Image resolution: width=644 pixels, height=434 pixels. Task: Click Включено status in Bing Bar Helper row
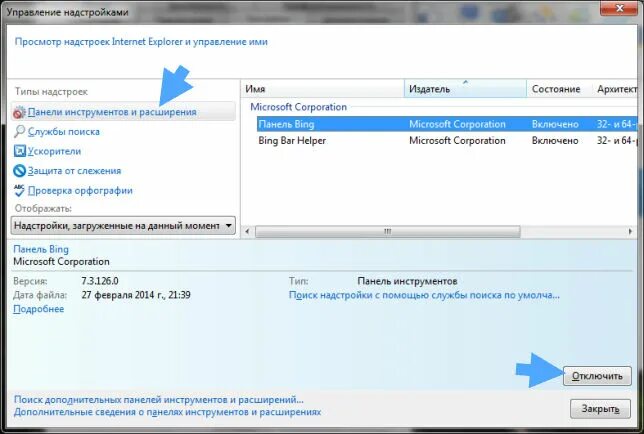click(x=555, y=141)
